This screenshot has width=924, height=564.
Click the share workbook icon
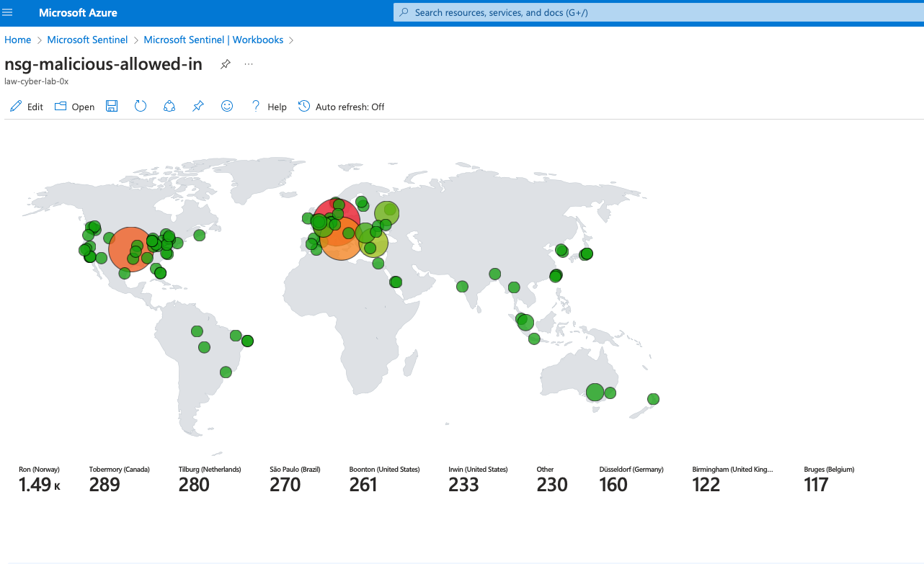169,107
